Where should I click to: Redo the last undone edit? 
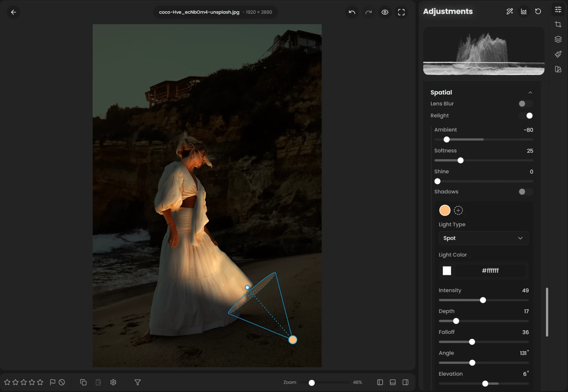(368, 12)
